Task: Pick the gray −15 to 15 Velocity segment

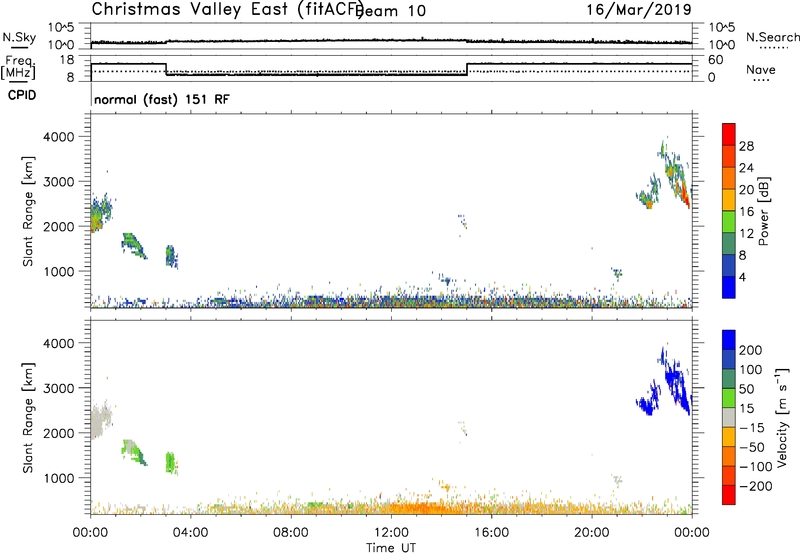Action: [x=729, y=418]
